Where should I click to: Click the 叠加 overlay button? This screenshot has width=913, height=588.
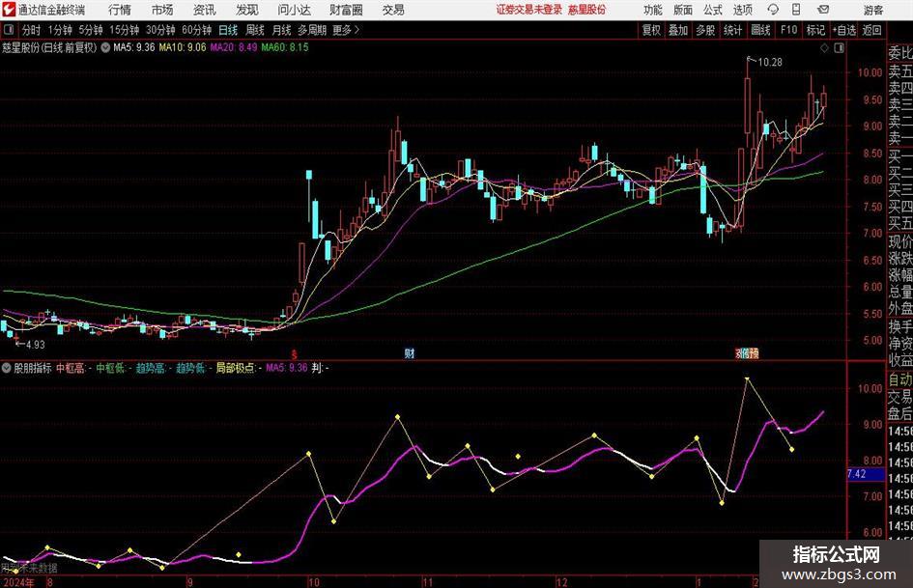[678, 30]
